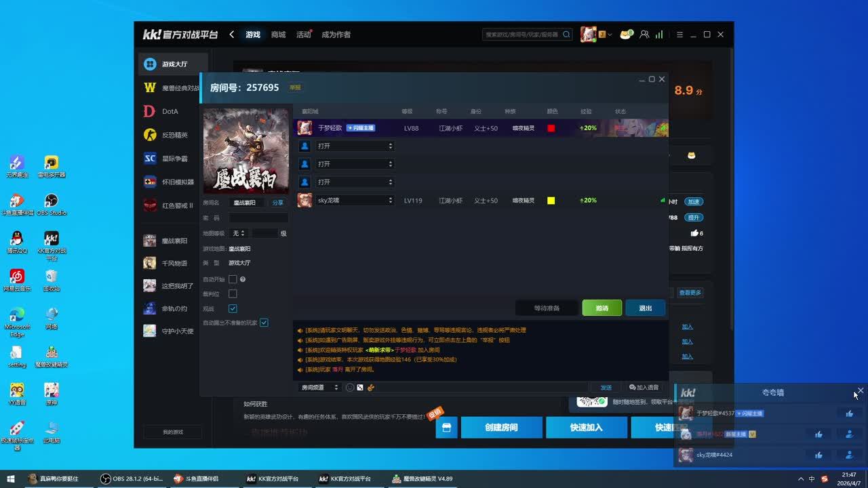Open 腾讯QQ desktop shortcut

pyautogui.click(x=17, y=243)
